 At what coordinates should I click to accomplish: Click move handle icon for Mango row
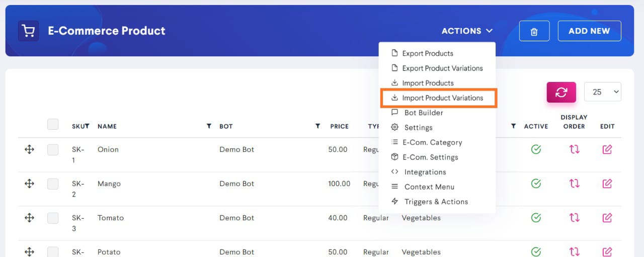tap(29, 184)
